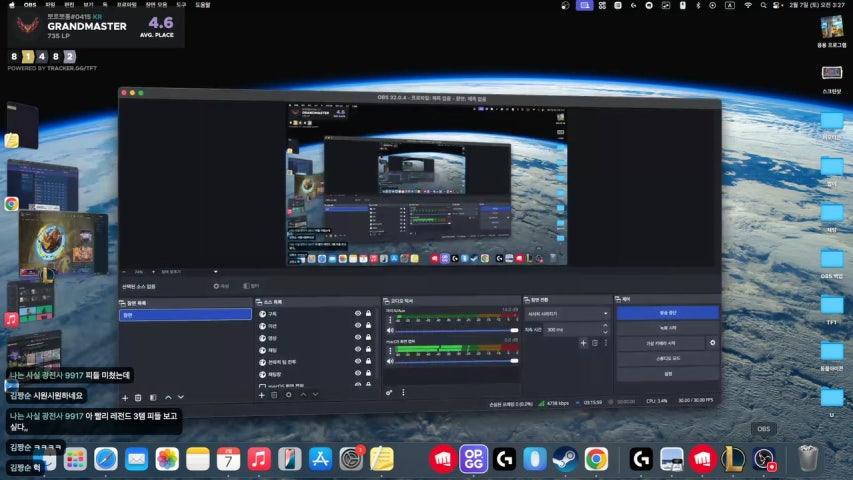Open Steam from the dock
Image resolution: width=853 pixels, height=480 pixels.
tap(565, 459)
